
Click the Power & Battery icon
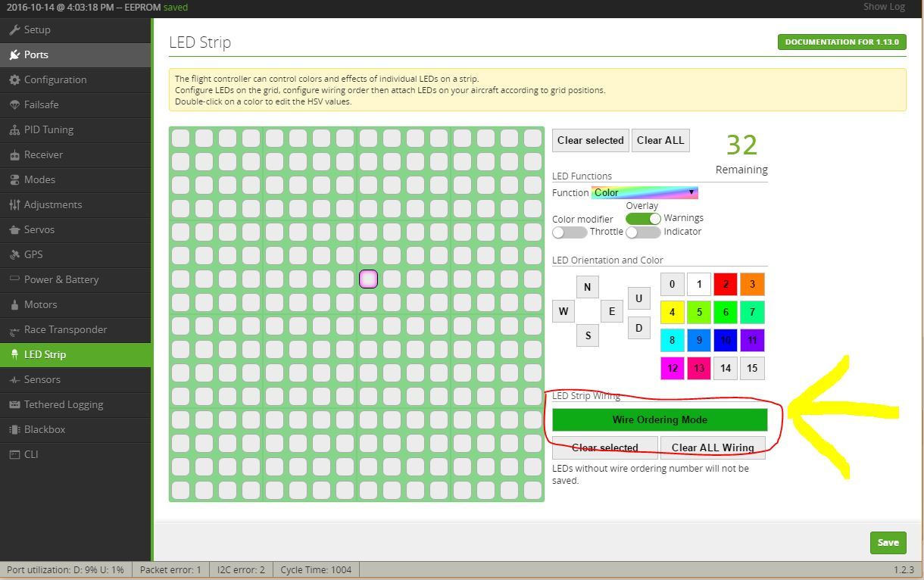(14, 279)
